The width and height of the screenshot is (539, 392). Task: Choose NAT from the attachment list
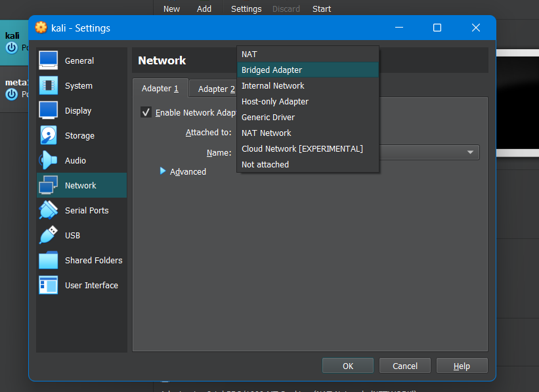pyautogui.click(x=308, y=54)
